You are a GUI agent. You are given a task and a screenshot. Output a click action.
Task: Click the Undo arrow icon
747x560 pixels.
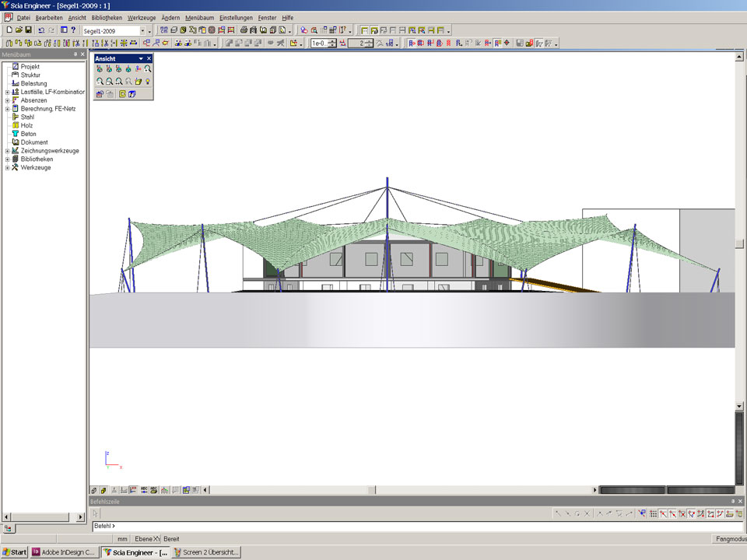tap(40, 30)
